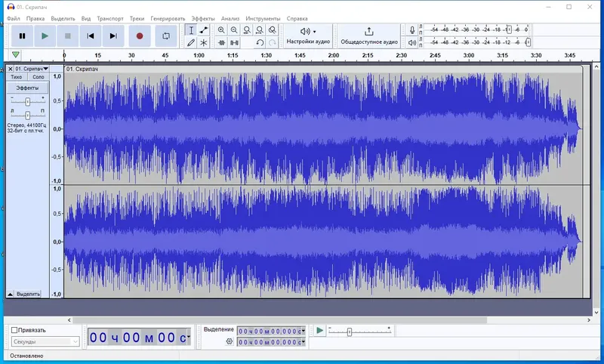The width and height of the screenshot is (604, 364).
Task: Click the Pause button in transport toolbar
Action: click(22, 35)
